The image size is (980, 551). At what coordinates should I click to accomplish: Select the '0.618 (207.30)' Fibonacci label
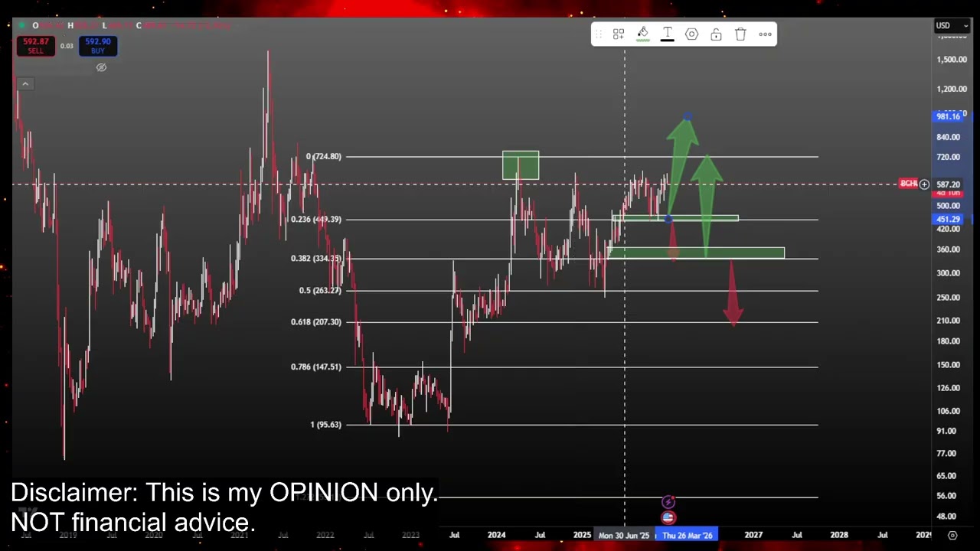[315, 322]
